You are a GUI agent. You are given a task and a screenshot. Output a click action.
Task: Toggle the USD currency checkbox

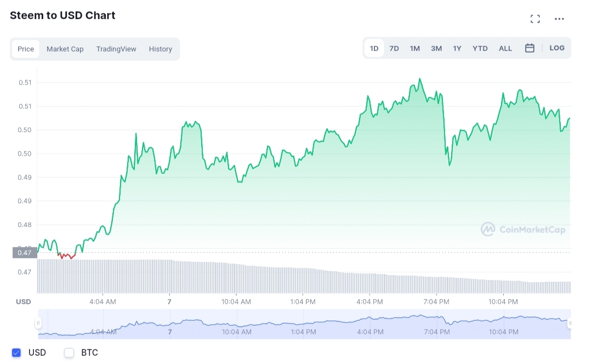(x=16, y=352)
